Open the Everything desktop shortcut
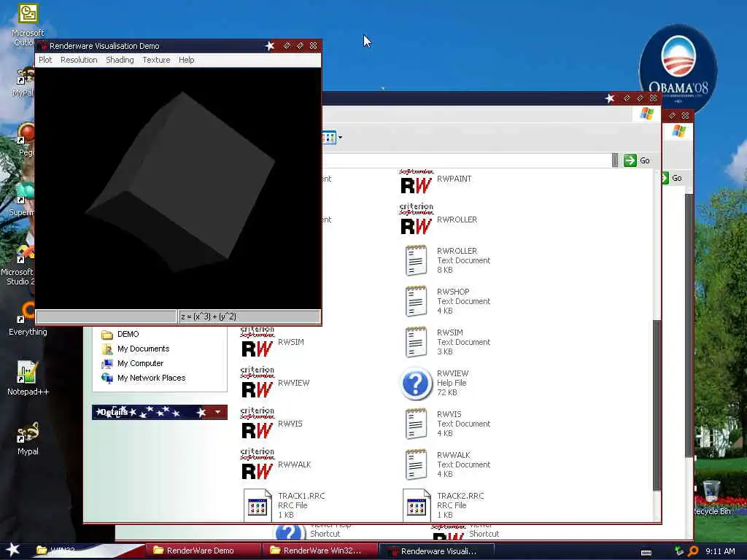This screenshot has height=560, width=747. pyautogui.click(x=28, y=318)
